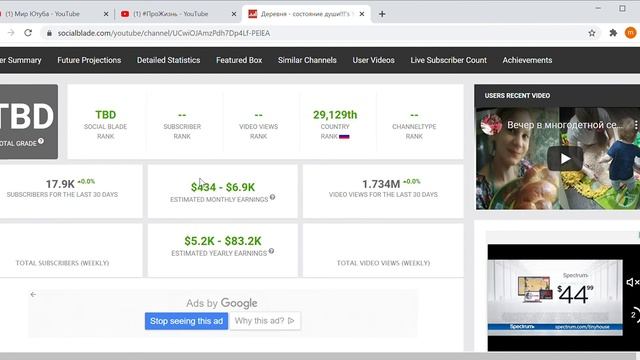Click the Stop seeing this ad button
640x360 pixels.
[186, 321]
